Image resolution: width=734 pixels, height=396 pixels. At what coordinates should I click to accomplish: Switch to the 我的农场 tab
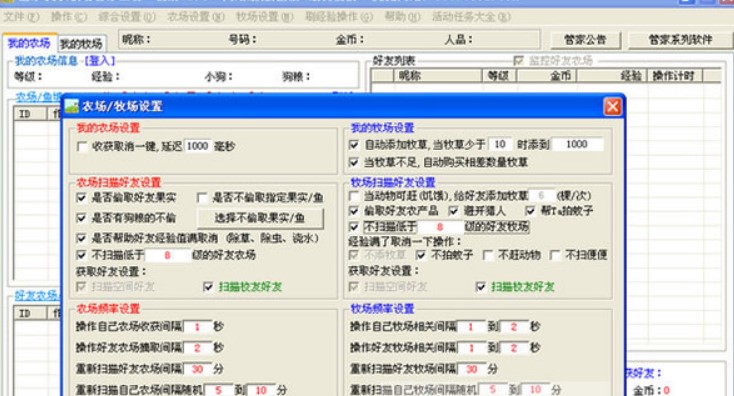[x=29, y=43]
